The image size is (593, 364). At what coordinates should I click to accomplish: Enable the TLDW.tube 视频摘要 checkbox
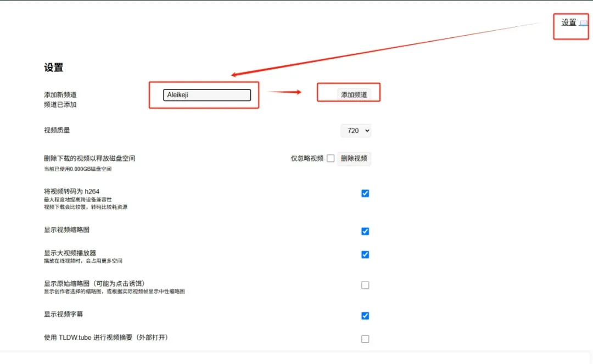365,339
